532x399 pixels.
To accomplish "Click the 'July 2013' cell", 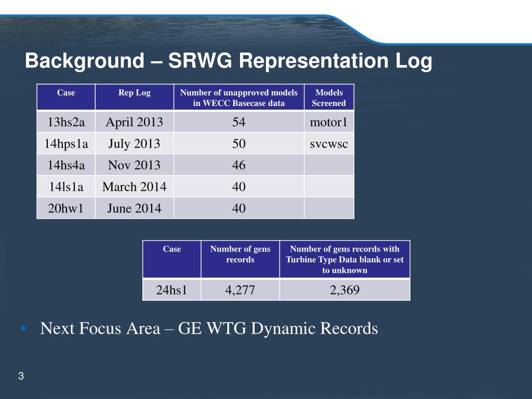I will [135, 143].
